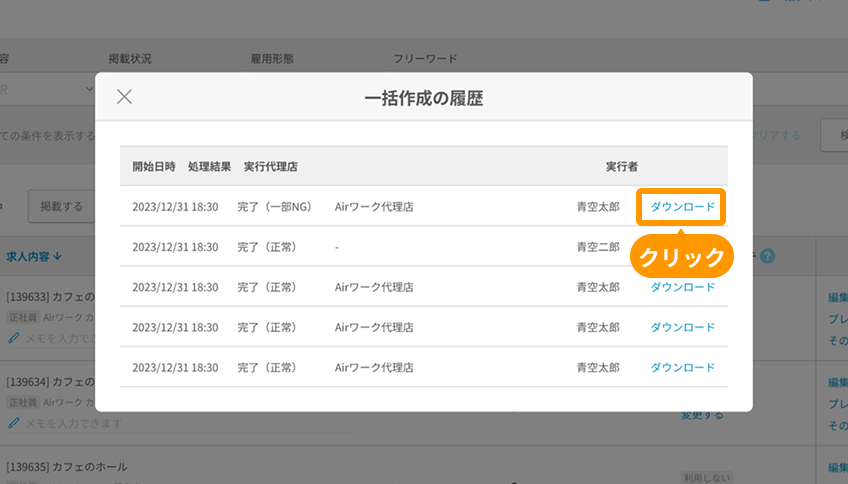Click the dash agency cell in the 青空二郎 row
848x484 pixels.
[336, 247]
